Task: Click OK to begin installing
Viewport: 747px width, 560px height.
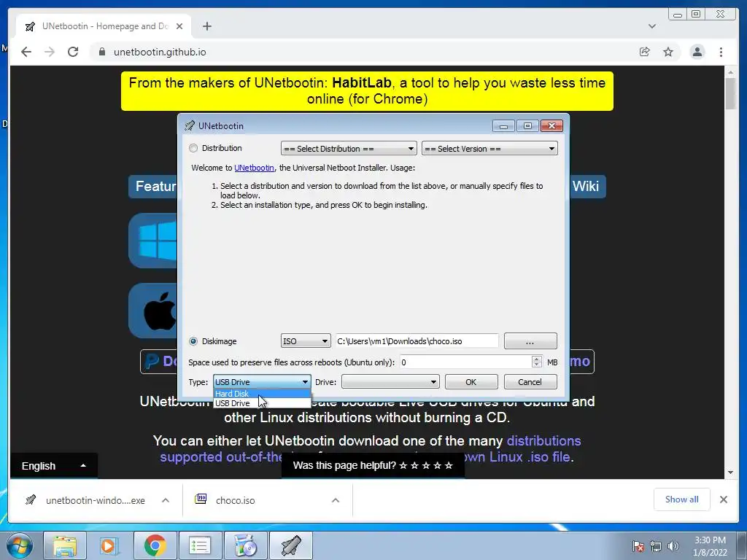Action: 471,382
